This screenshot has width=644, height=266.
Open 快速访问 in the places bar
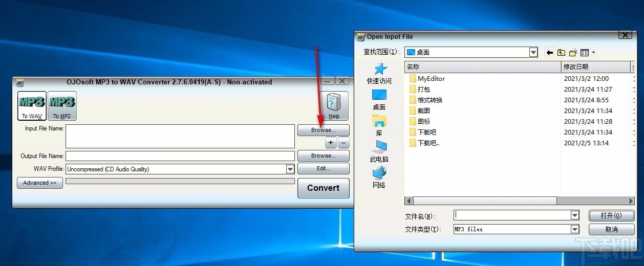pyautogui.click(x=379, y=74)
